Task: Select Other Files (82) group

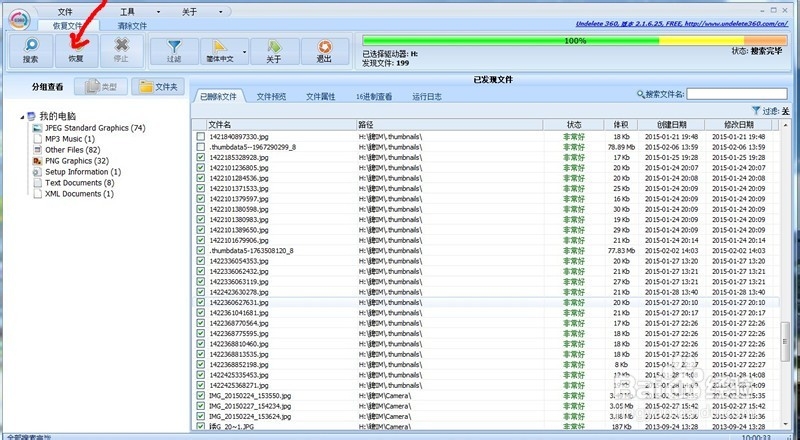Action: click(72, 150)
